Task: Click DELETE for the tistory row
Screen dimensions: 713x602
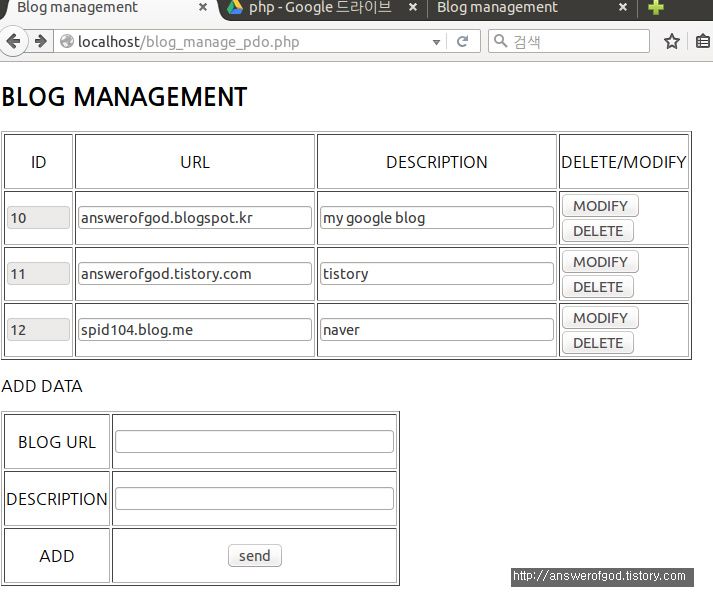Action: pos(598,287)
